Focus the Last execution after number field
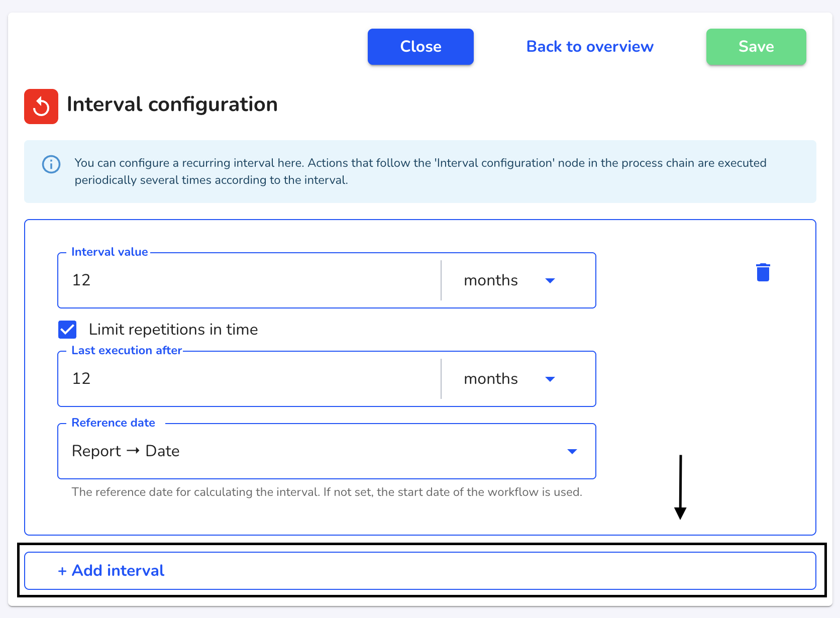 [250, 379]
